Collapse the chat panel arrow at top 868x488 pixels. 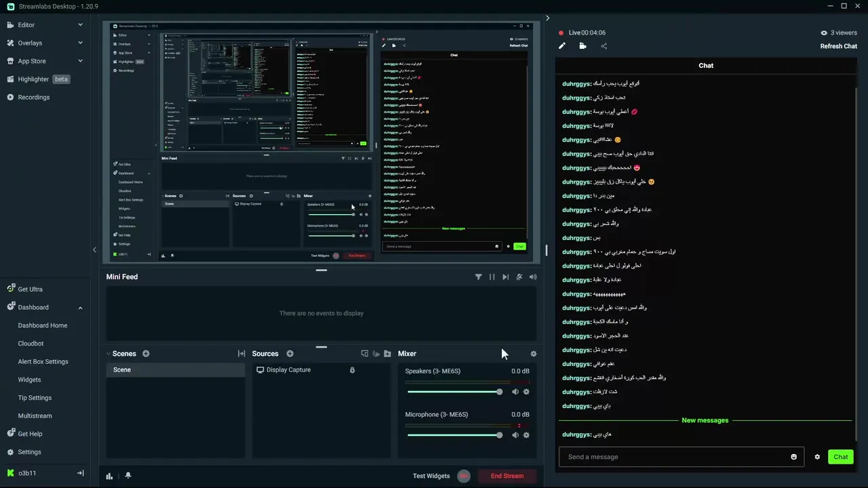548,18
